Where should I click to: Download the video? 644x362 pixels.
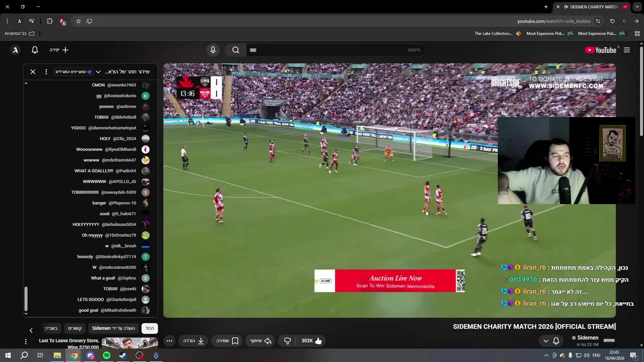(x=194, y=341)
